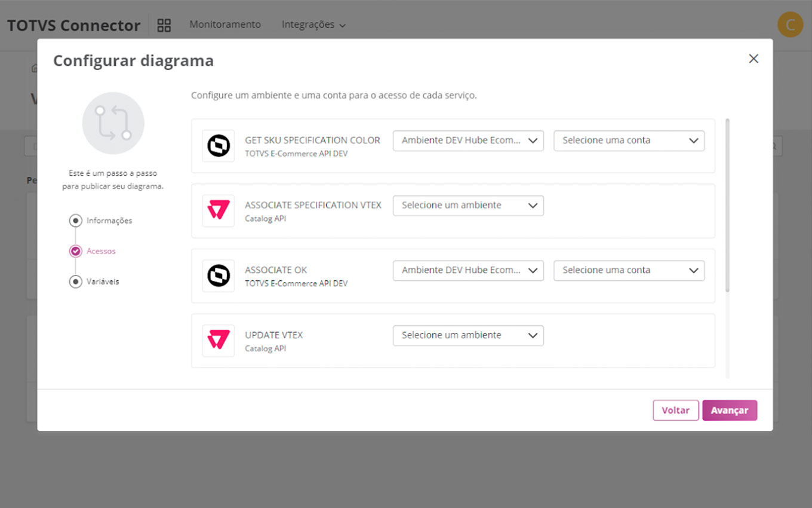Click the VTEX logo in ASSOCIATE SPECIFICATION VTEX row
Image resolution: width=812 pixels, height=508 pixels.
(219, 211)
